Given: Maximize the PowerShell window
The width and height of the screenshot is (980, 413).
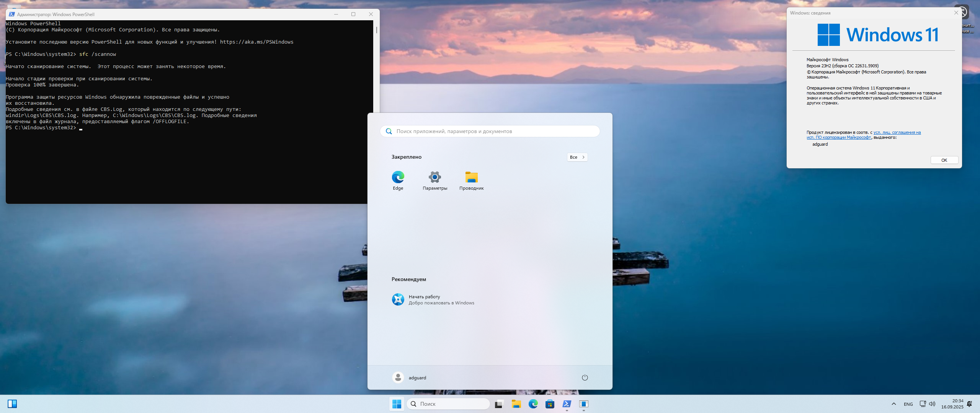Looking at the screenshot, I should coord(353,14).
